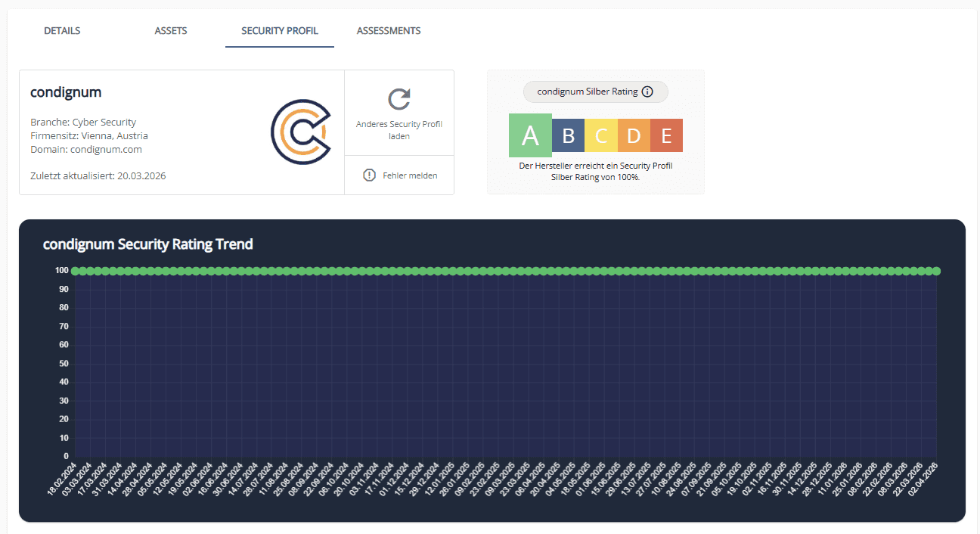980x534 pixels.
Task: Click the first green data point on the trend chart
Action: (x=76, y=270)
